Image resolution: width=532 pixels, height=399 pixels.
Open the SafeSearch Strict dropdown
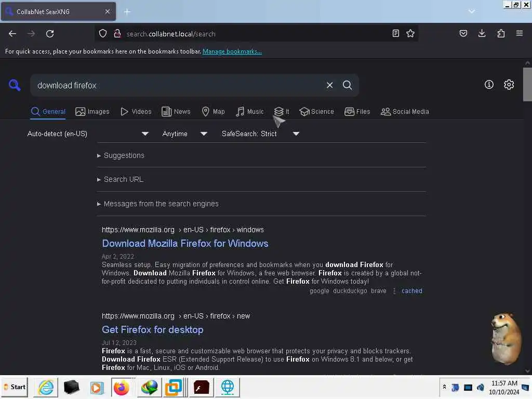(260, 134)
